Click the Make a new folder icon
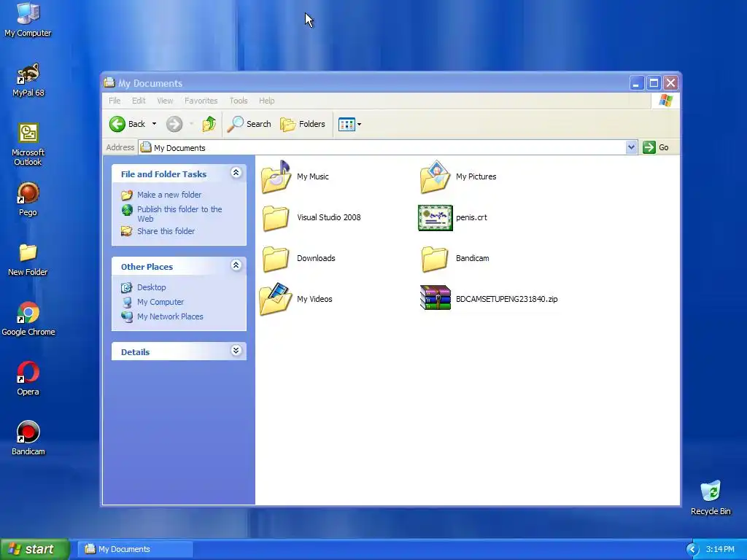 point(127,195)
